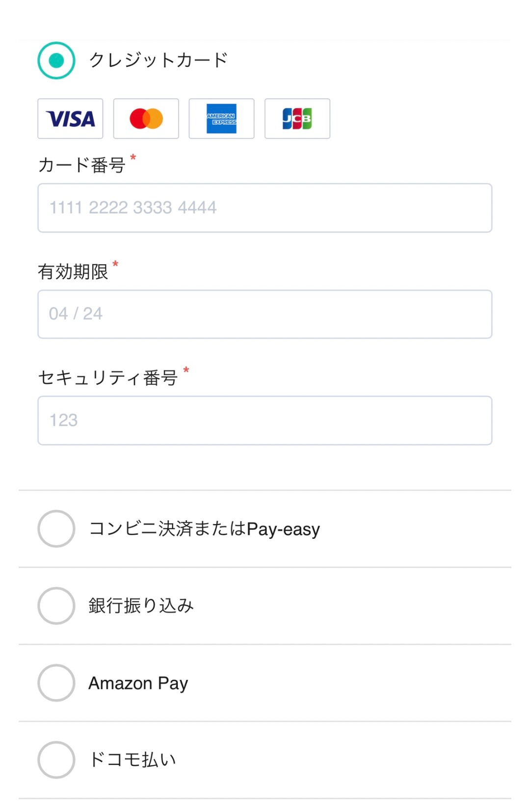The width and height of the screenshot is (530, 812).
Task: Click the セキュリティ番号 input field
Action: tap(265, 421)
